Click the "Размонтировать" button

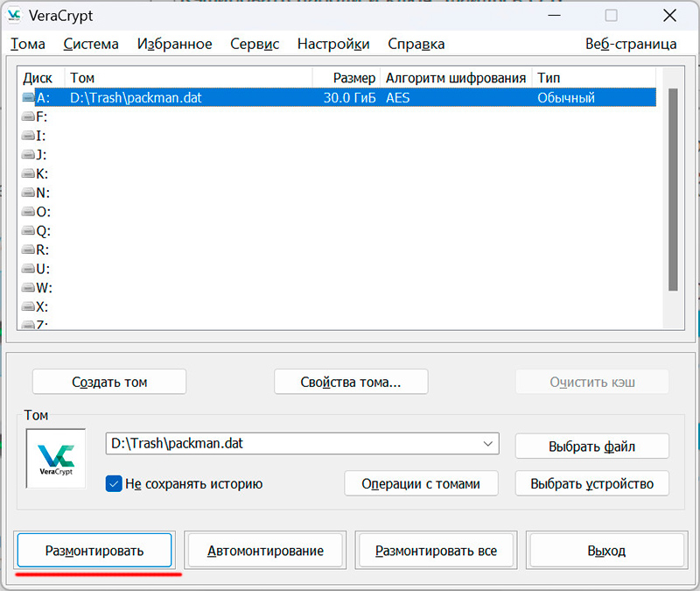(x=94, y=551)
